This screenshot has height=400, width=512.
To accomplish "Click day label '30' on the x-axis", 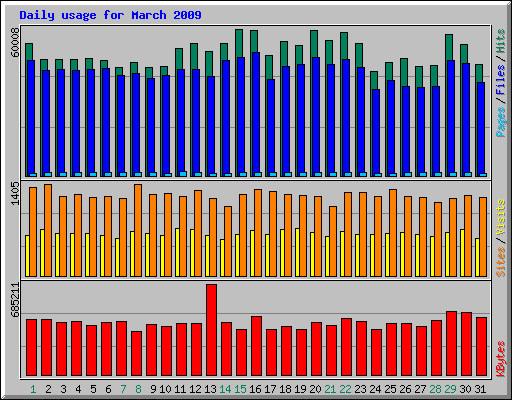I will point(465,389).
